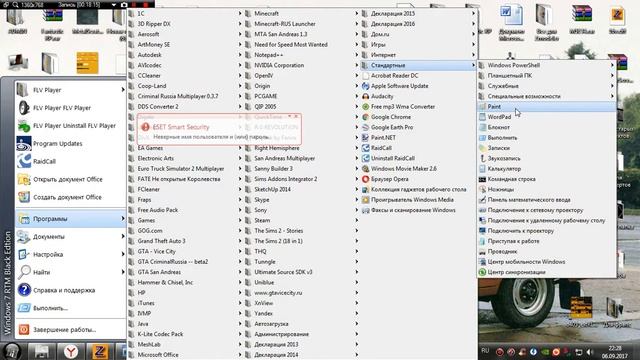Click the Центр синхронизации icon
The width and height of the screenshot is (640, 360).
click(x=482, y=272)
